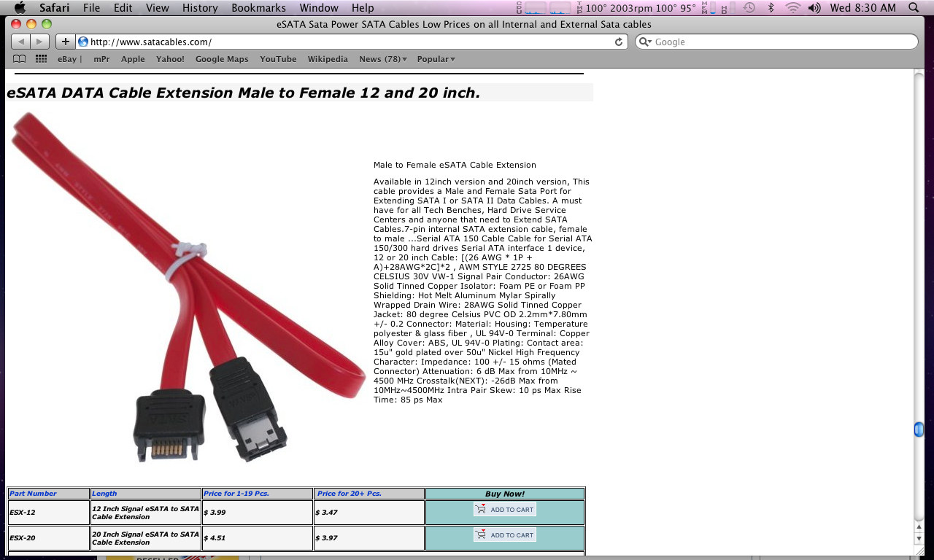Viewport: 934px width, 560px height.
Task: Click the Part Number column header
Action: click(x=48, y=494)
